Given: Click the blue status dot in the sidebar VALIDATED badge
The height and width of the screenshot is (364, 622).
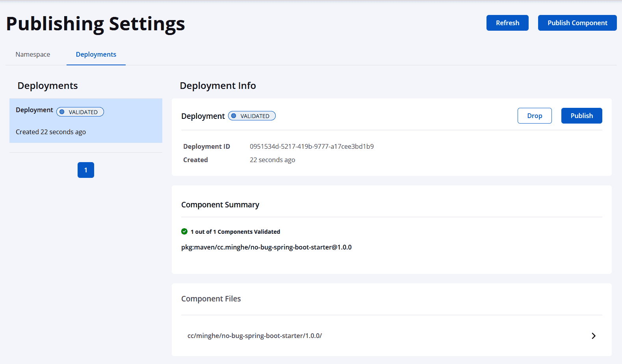Looking at the screenshot, I should click(x=62, y=112).
